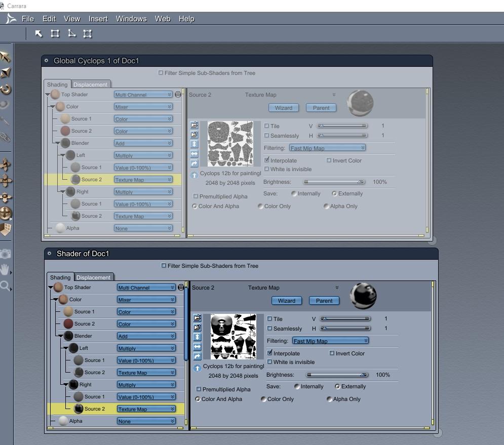Open texture file icon in Global Cyclops panel
This screenshot has width=504, height=445.
(194, 125)
